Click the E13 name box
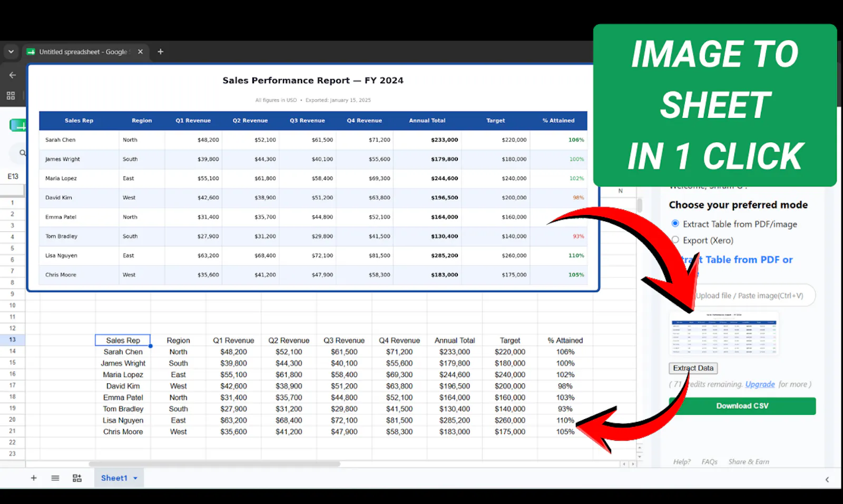This screenshot has height=504, width=843. point(13,176)
